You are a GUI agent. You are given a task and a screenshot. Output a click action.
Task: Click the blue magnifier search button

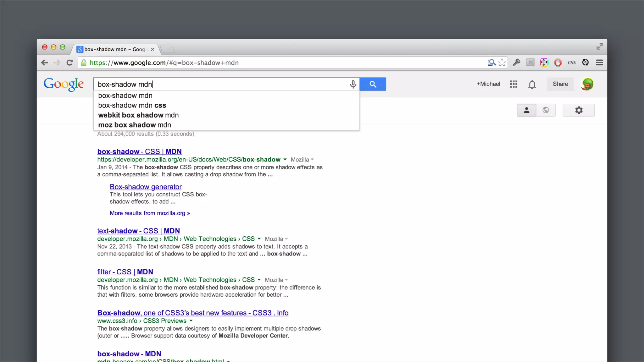(373, 84)
